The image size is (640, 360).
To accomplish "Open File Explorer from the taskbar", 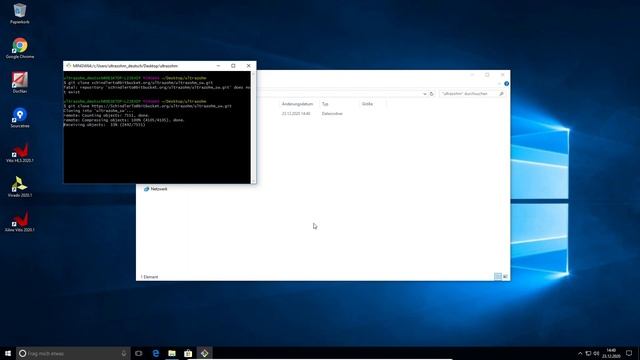I will click(172, 353).
